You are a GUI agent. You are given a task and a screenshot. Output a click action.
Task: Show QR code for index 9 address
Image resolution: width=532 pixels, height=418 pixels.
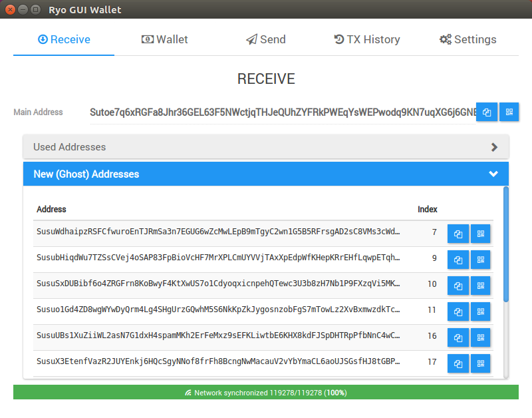[480, 260]
